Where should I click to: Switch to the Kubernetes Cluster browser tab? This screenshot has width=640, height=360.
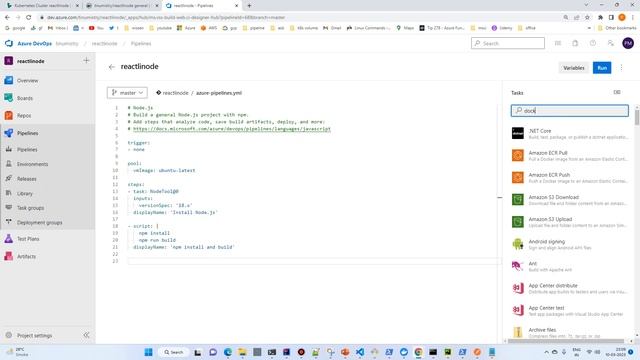[x=41, y=6]
